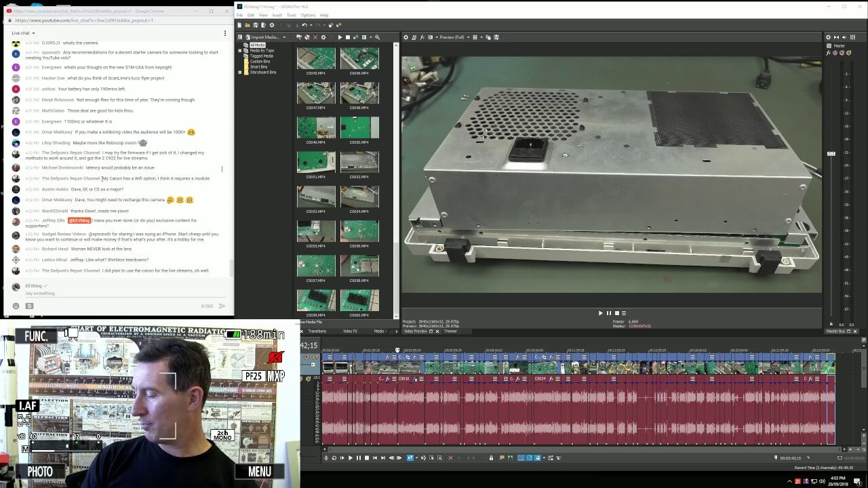Stop media preview in Project Media toolbar
This screenshot has height=488, width=868.
[x=348, y=37]
